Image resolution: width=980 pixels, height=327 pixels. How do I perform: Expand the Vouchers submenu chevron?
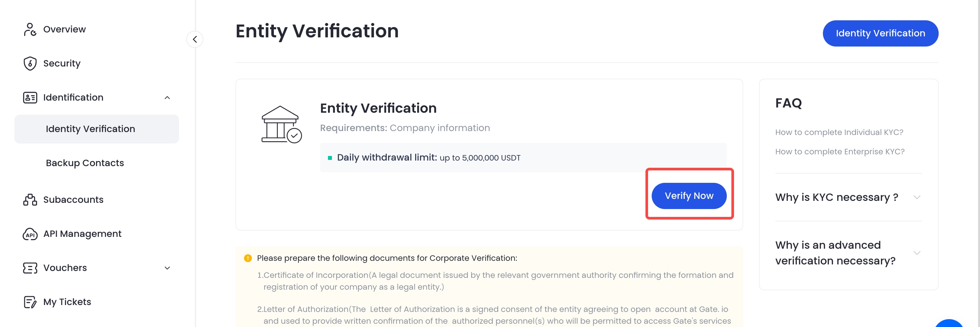(x=167, y=268)
